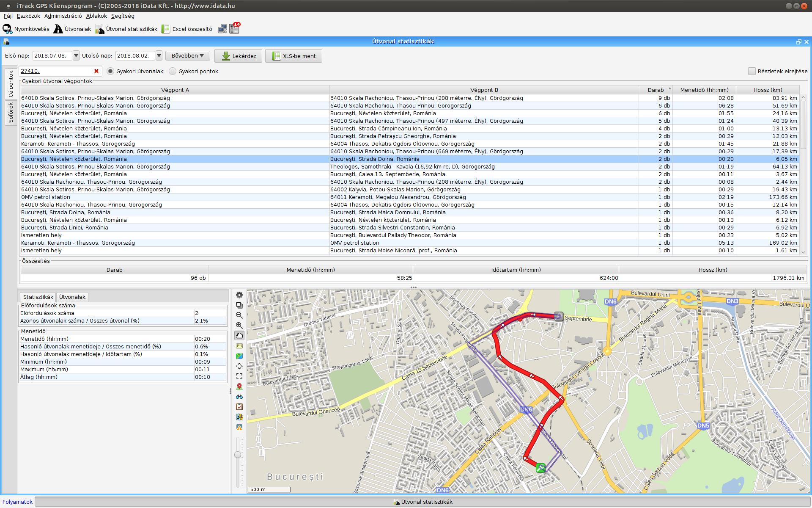The width and height of the screenshot is (812, 508).
Task: Select Gyakori pontok radio button
Action: pyautogui.click(x=173, y=71)
